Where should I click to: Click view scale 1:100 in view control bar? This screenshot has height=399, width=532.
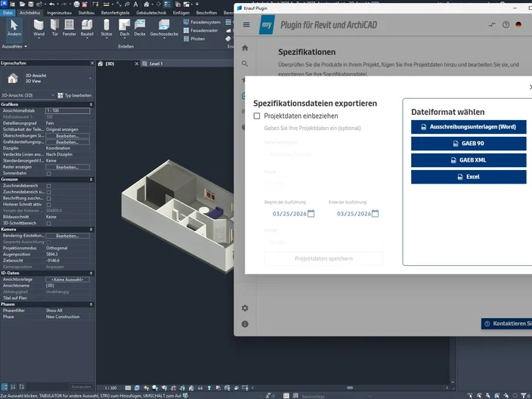pyautogui.click(x=110, y=388)
